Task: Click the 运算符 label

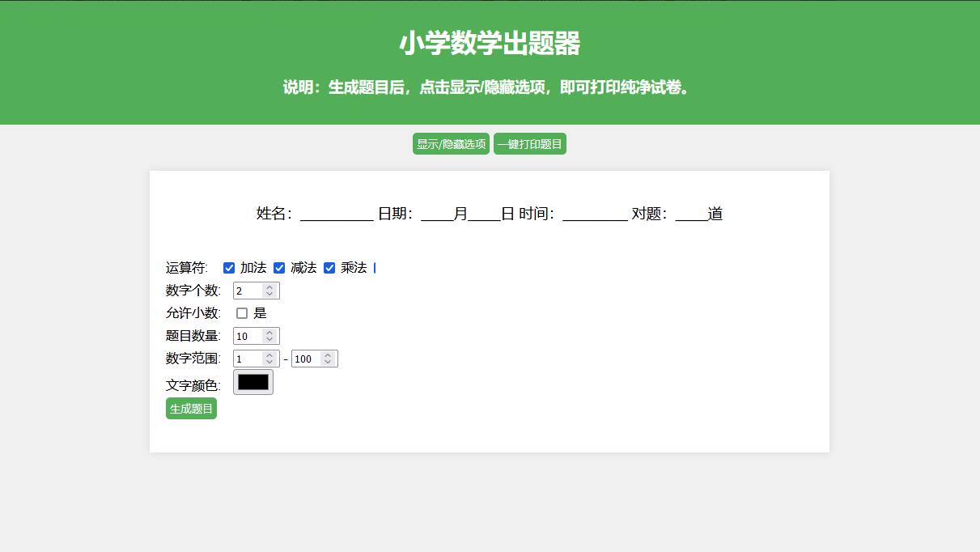Action: click(x=187, y=268)
